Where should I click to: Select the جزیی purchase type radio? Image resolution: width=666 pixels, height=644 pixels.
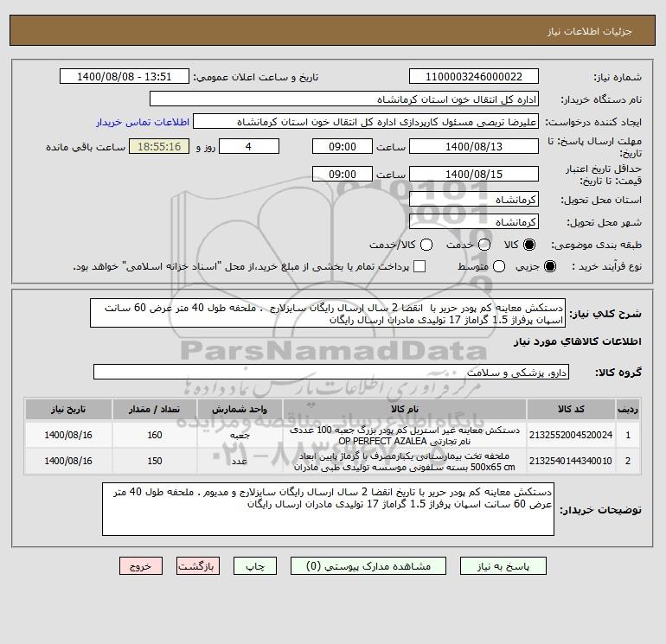[x=549, y=266]
